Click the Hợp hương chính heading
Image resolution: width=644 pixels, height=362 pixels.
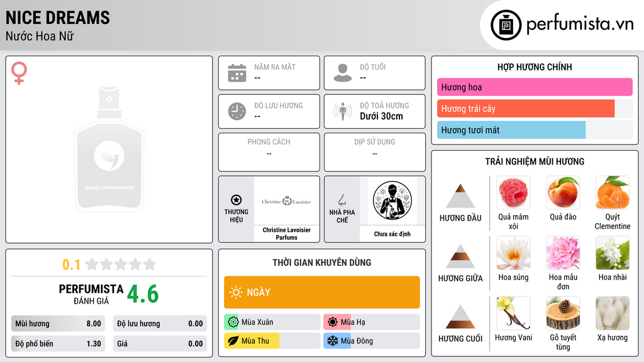tap(535, 67)
